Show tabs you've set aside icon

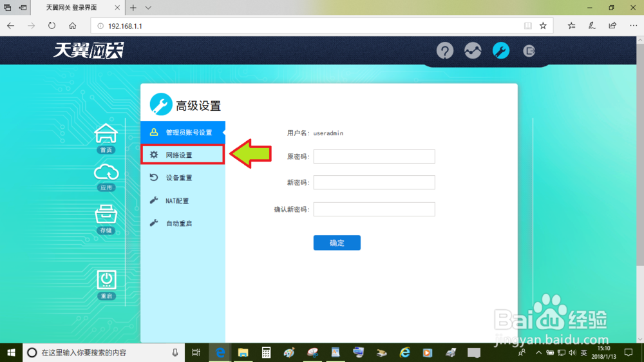7,8
